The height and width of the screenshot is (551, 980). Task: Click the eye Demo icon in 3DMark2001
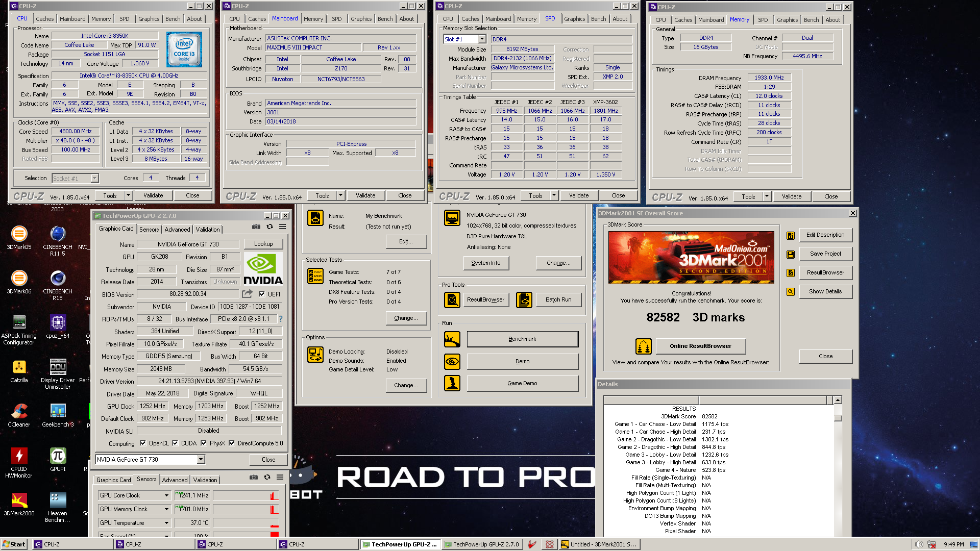pos(452,362)
